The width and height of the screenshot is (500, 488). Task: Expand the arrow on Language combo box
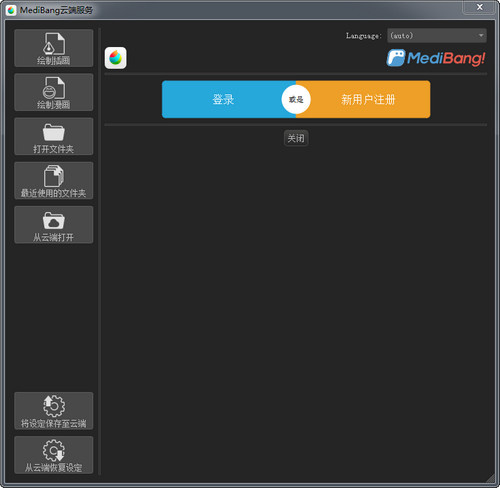[481, 36]
